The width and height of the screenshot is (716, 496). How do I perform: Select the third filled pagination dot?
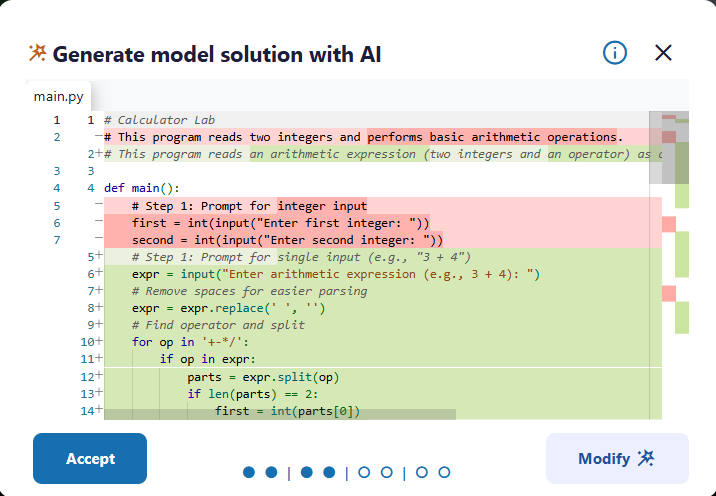(x=306, y=472)
